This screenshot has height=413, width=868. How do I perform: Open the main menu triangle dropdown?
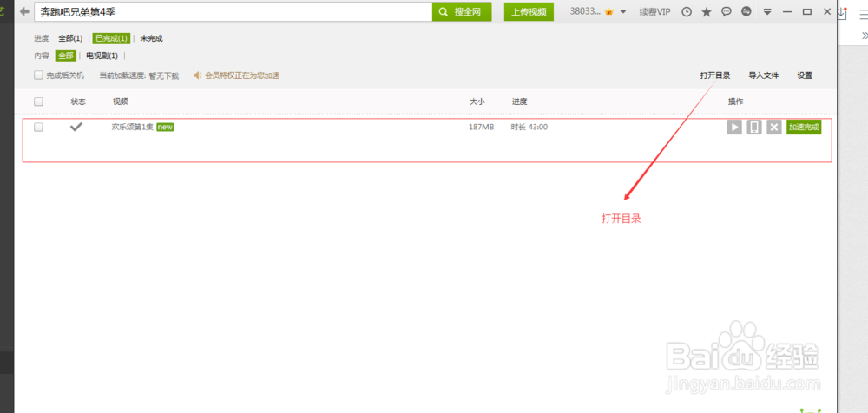tap(767, 11)
